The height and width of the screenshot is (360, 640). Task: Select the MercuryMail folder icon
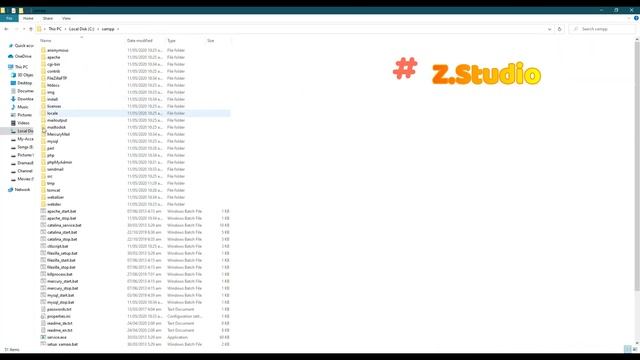pyautogui.click(x=43, y=134)
